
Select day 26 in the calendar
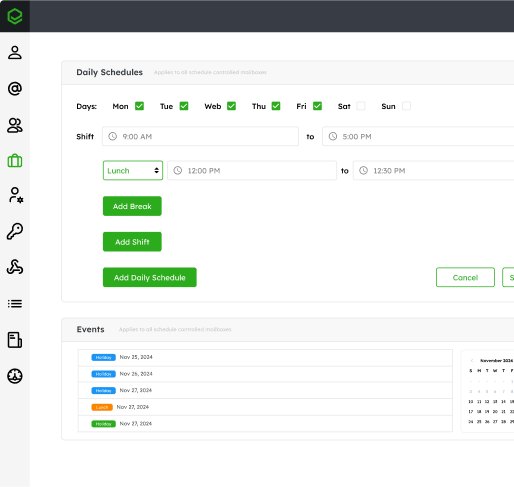click(x=487, y=422)
